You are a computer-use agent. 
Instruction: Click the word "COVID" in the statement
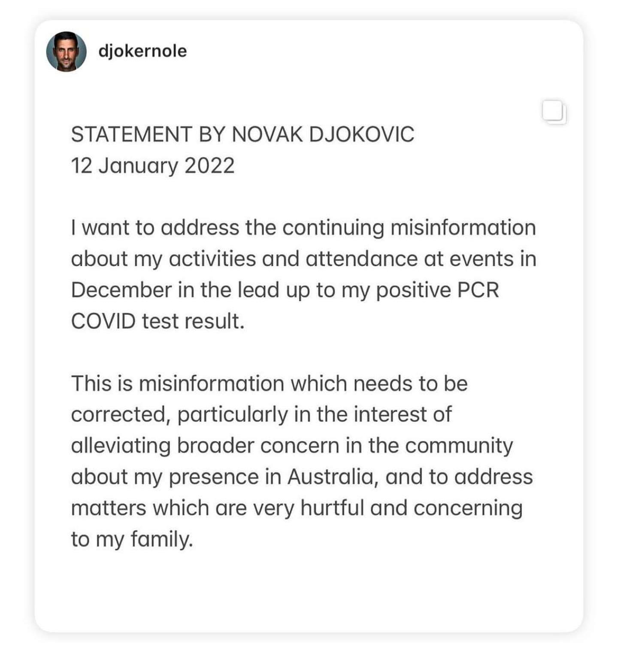(x=103, y=321)
